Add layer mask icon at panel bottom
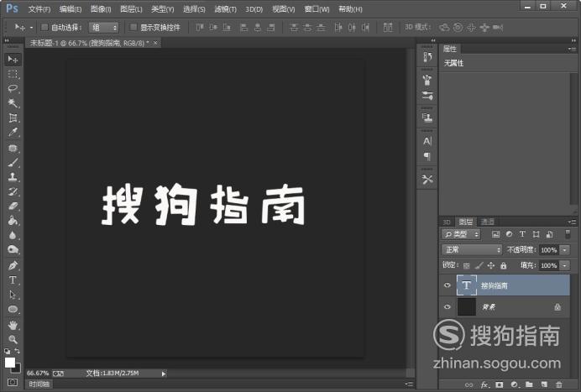Image resolution: width=581 pixels, height=392 pixels. coord(500,384)
